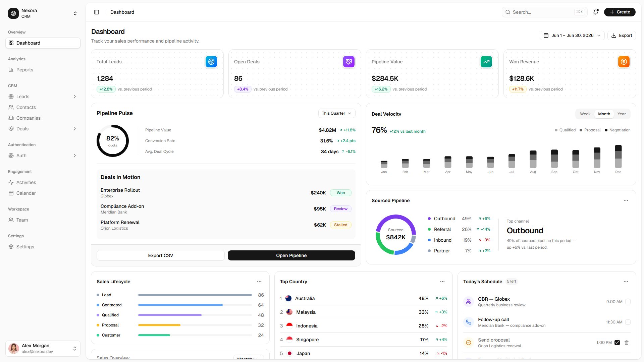Click the QBR Globex people icon
This screenshot has height=362, width=644.
tap(469, 302)
